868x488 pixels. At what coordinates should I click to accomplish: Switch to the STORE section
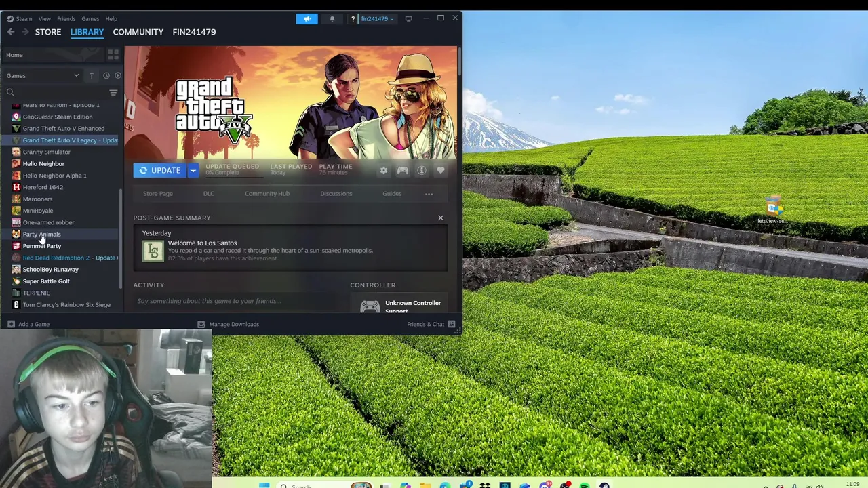48,32
